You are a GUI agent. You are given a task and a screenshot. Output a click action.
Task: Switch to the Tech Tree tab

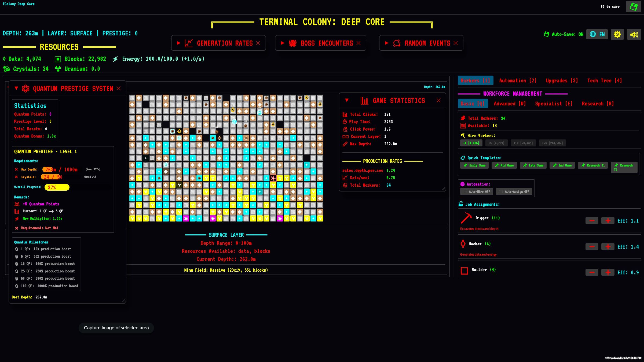604,80
